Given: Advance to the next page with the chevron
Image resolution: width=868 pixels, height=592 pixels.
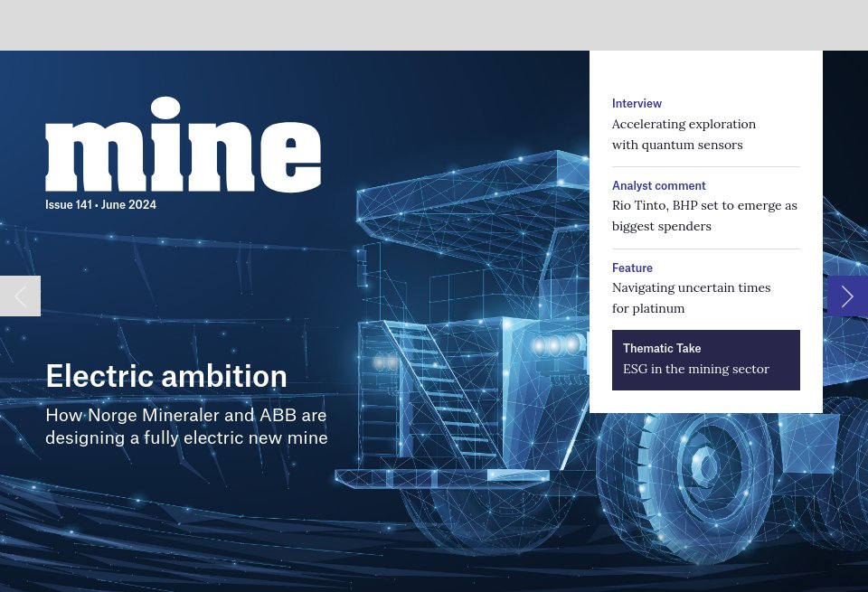Looking at the screenshot, I should (x=847, y=296).
